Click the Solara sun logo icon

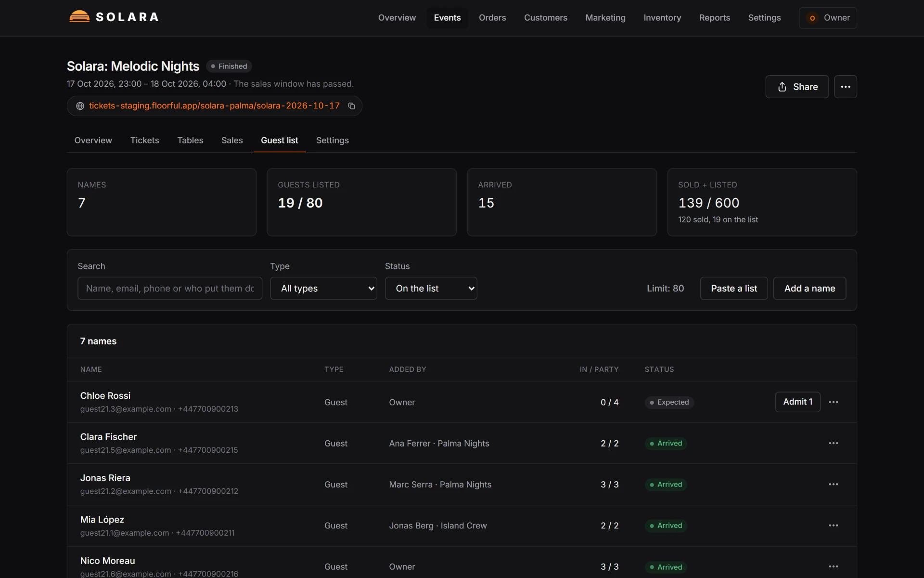tap(79, 17)
